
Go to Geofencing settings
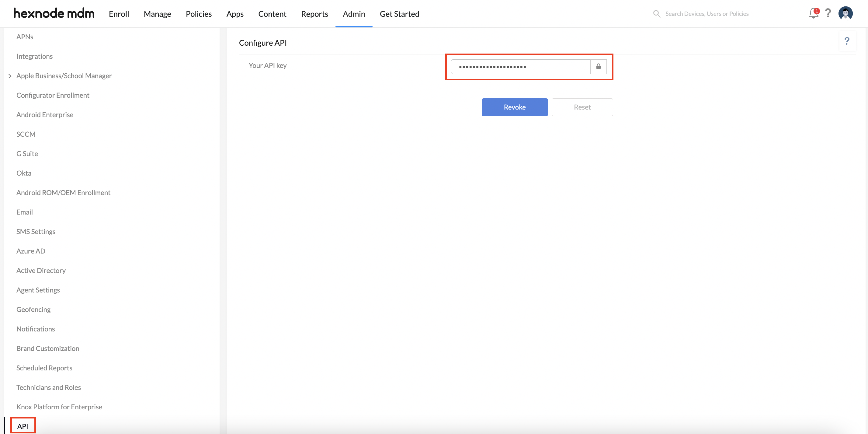point(33,310)
